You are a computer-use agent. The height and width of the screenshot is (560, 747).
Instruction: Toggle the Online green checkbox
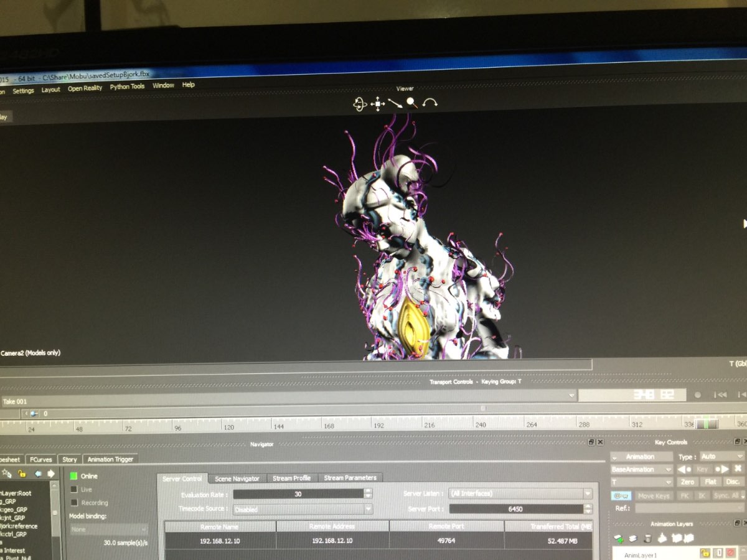pyautogui.click(x=73, y=476)
